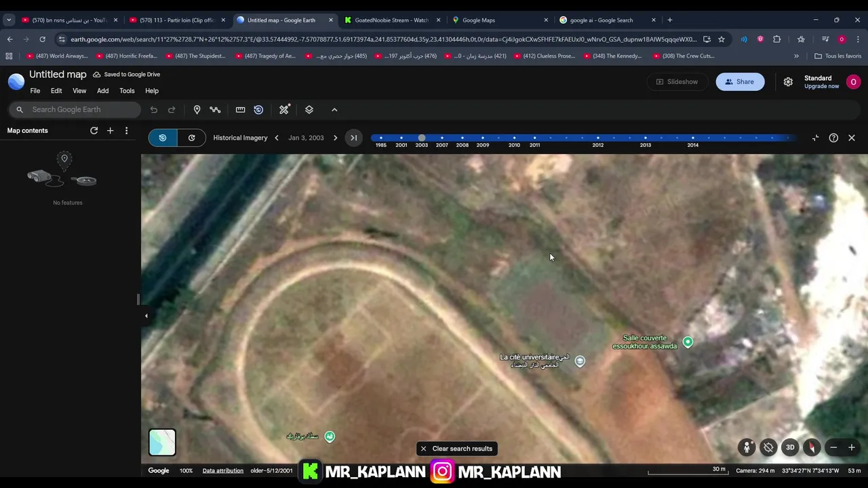Image resolution: width=868 pixels, height=488 pixels.
Task: Go to the next imagery date
Action: (335, 138)
